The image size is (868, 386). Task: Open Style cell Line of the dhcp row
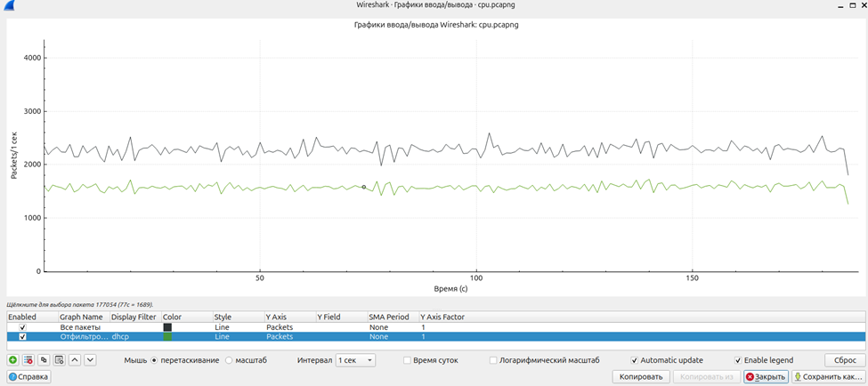239,336
